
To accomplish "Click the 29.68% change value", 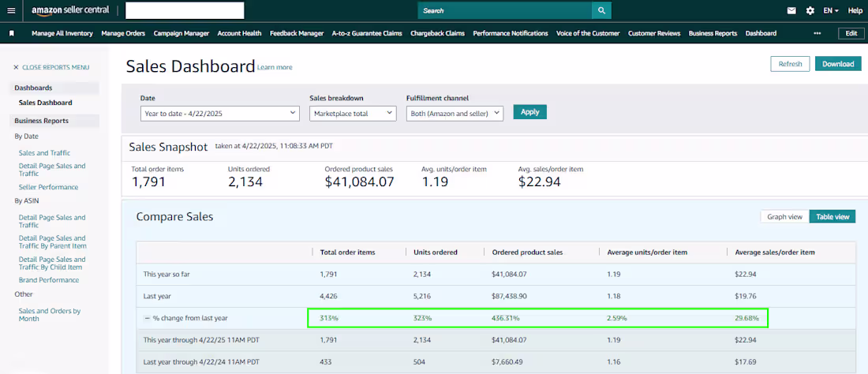I will 746,318.
